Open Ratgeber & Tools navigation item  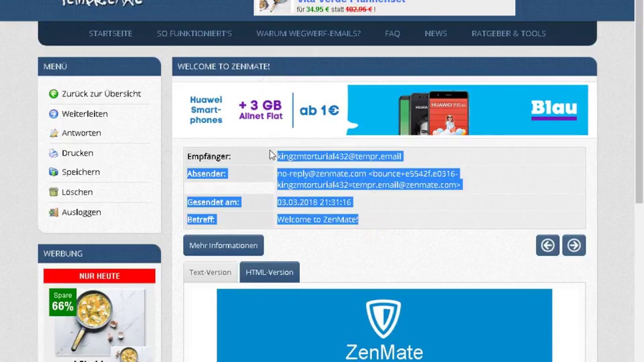[509, 33]
